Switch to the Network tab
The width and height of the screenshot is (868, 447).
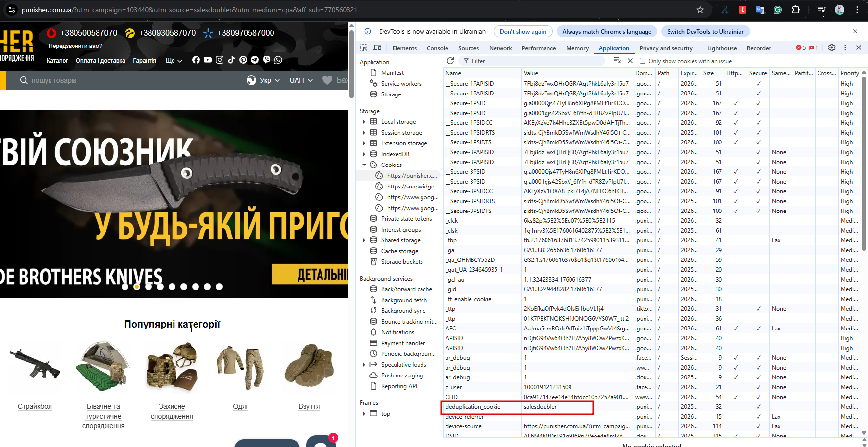tap(500, 48)
